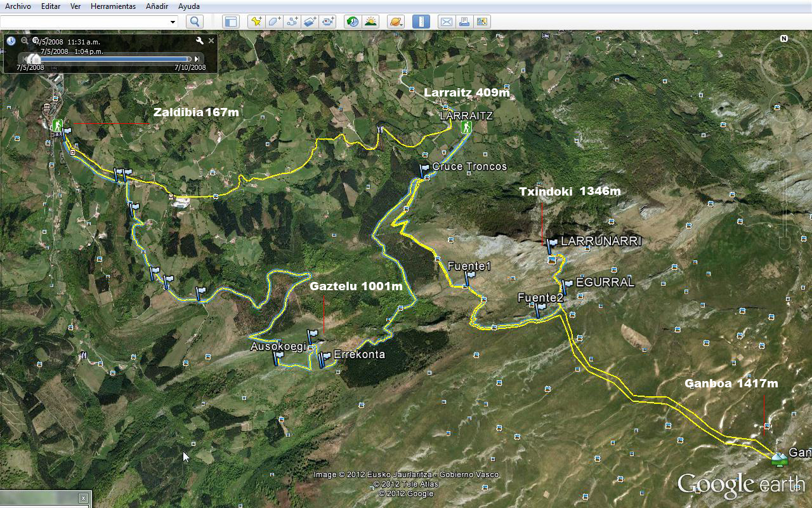Select the Add Path tool
The height and width of the screenshot is (508, 812).
tap(292, 22)
